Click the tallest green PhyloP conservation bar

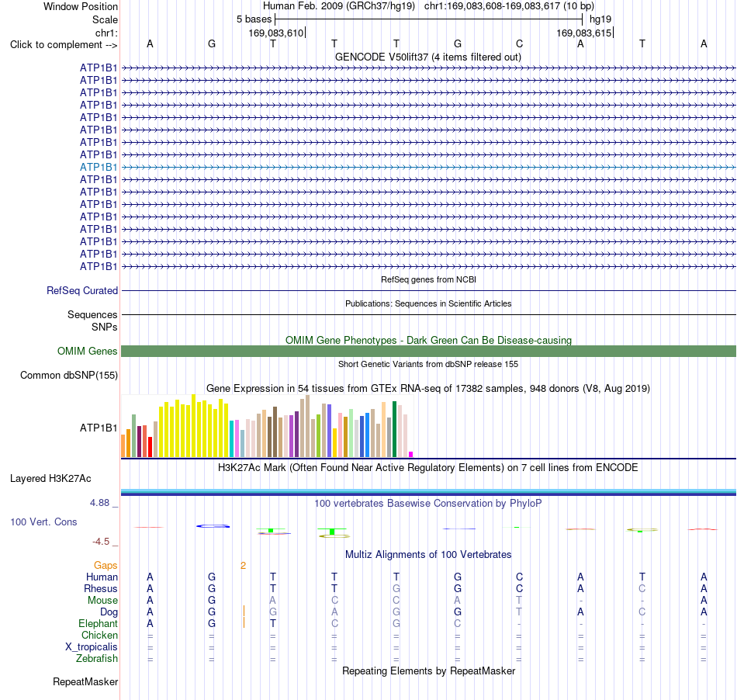click(x=332, y=532)
